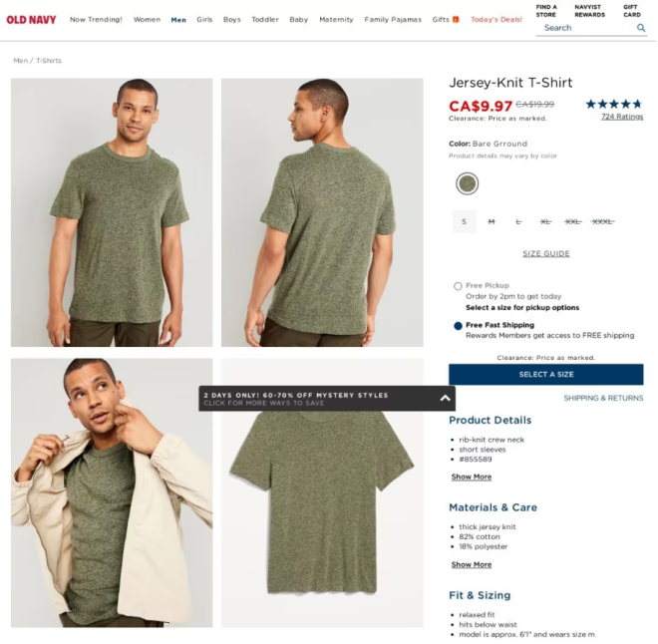Open SHIPPING & RETURNS link
Screen dimensions: 658x644
click(x=604, y=398)
